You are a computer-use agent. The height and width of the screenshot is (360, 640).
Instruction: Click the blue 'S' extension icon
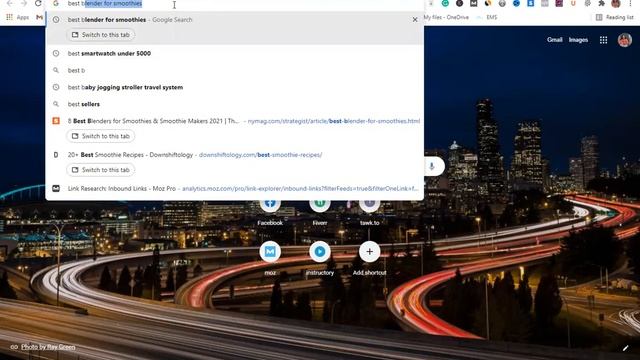tap(531, 3)
